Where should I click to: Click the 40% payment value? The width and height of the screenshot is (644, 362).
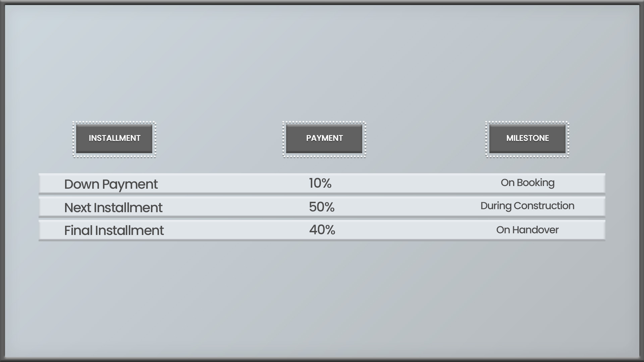pyautogui.click(x=322, y=230)
